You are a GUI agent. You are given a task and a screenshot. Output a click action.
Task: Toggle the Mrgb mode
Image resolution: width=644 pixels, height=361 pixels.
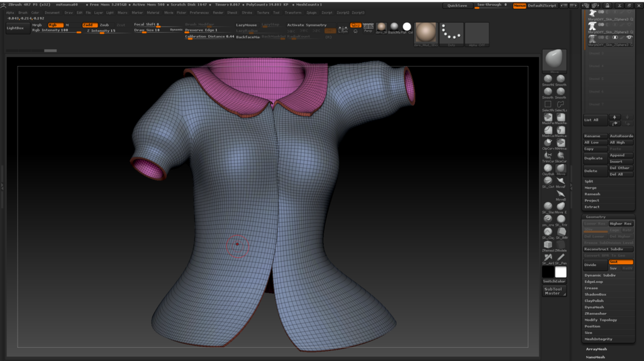coord(37,25)
